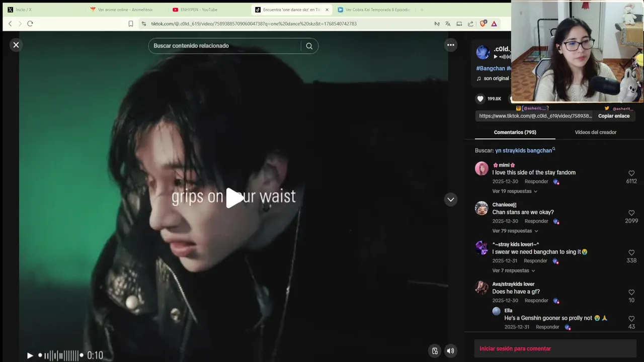
Task: Mute the video with speaker icon
Action: click(x=450, y=351)
